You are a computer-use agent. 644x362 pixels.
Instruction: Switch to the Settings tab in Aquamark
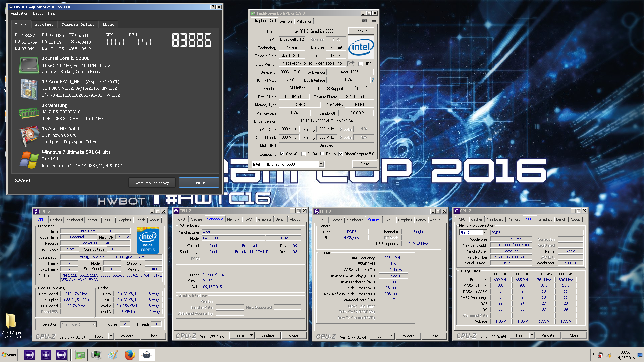pyautogui.click(x=44, y=25)
